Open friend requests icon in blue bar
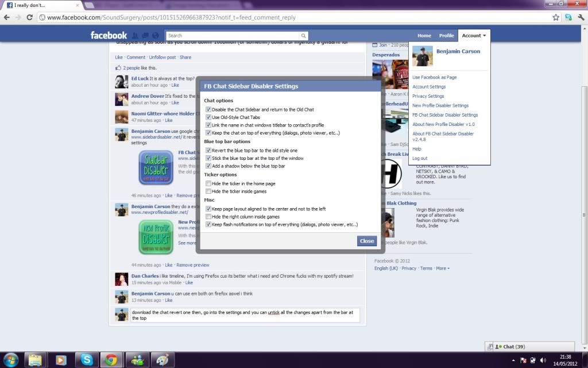Image resolution: width=588 pixels, height=368 pixels. (x=135, y=36)
